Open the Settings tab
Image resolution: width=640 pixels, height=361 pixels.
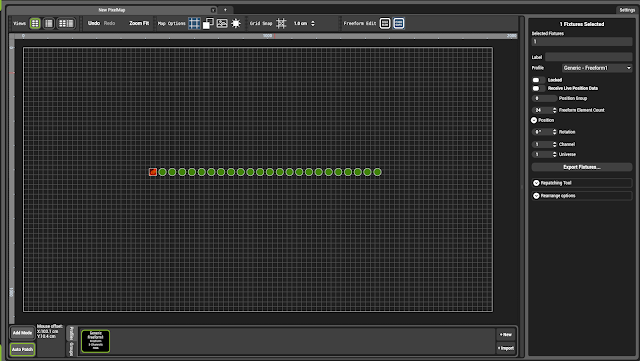click(627, 10)
